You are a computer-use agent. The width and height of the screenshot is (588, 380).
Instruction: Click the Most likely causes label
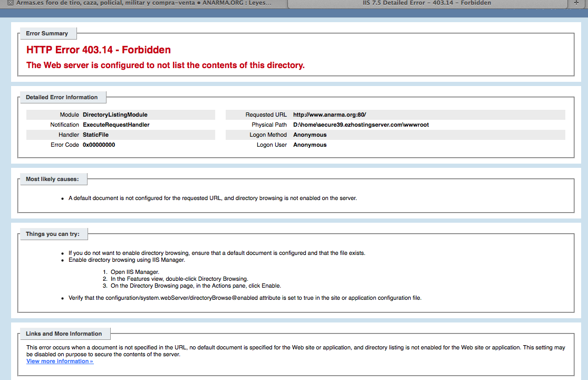tap(52, 179)
